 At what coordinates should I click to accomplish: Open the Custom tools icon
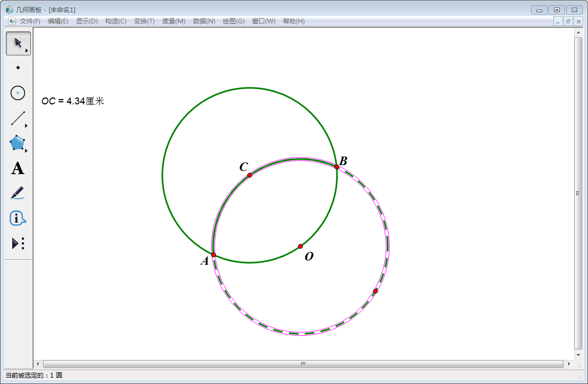(18, 243)
